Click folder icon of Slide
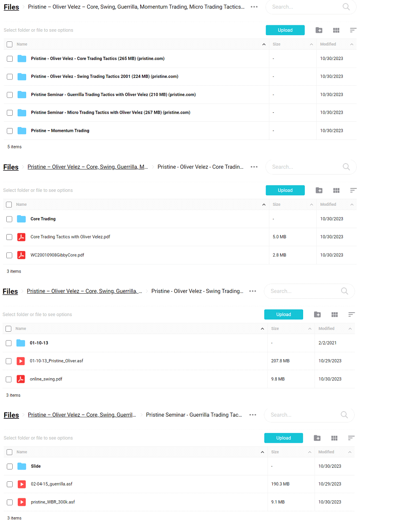Screen dimensions: 415x532 click(22, 466)
